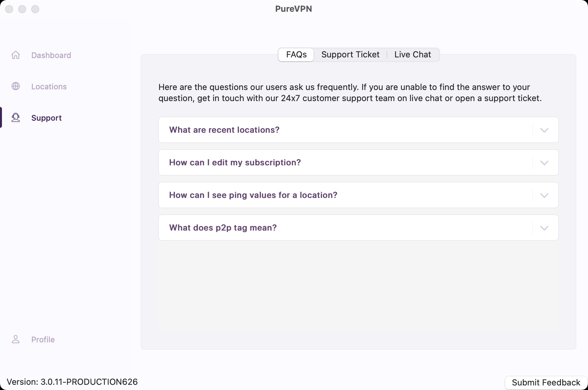Switch to the FAQs tab
This screenshot has width=588, height=390.
296,54
